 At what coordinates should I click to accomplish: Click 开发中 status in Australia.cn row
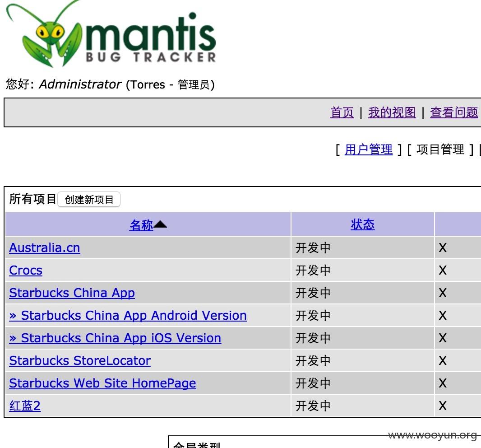[x=313, y=248]
